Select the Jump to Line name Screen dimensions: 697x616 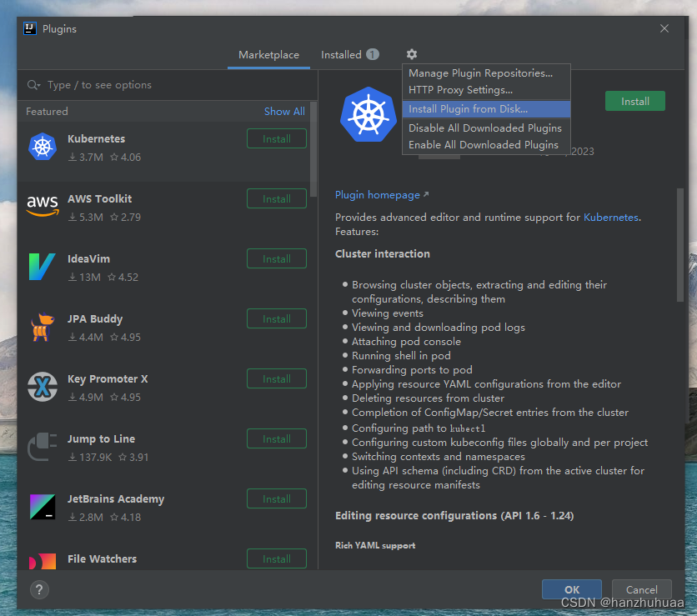102,439
